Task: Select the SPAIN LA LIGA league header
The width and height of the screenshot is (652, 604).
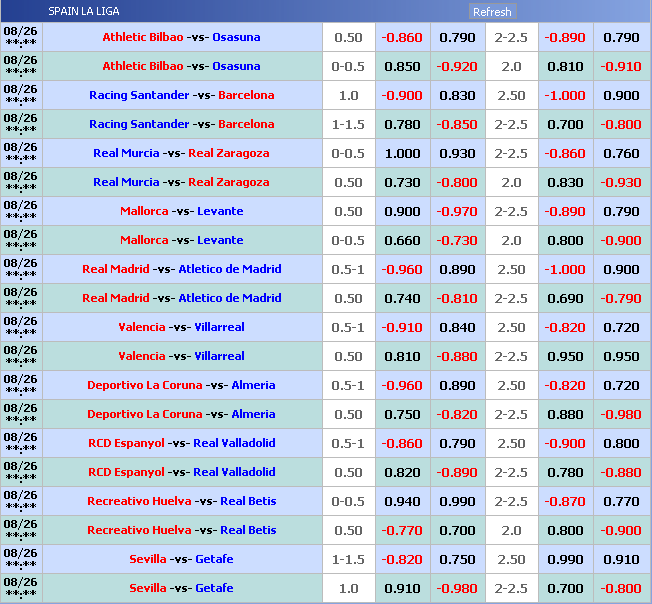Action: pyautogui.click(x=83, y=12)
